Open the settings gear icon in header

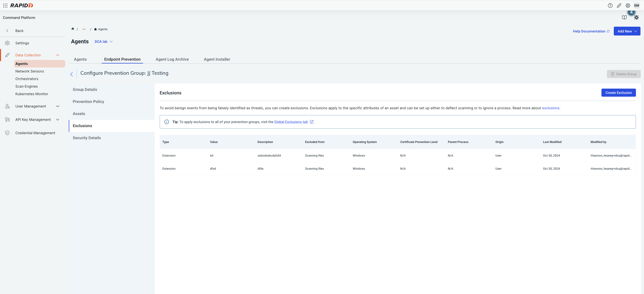[628, 6]
